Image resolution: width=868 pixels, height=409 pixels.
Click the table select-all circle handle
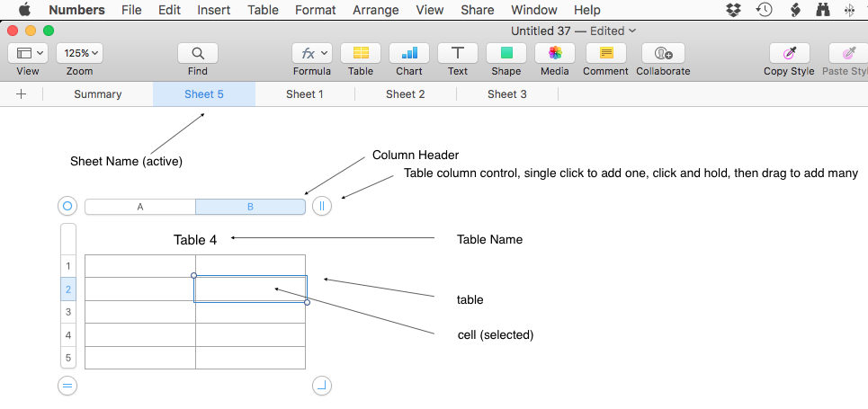point(67,207)
